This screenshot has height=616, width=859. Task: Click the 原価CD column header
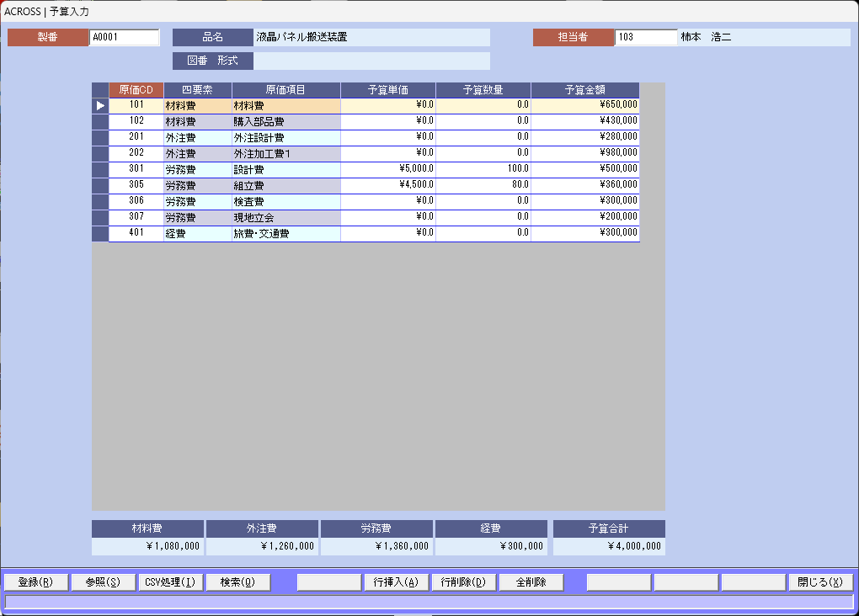(x=136, y=90)
